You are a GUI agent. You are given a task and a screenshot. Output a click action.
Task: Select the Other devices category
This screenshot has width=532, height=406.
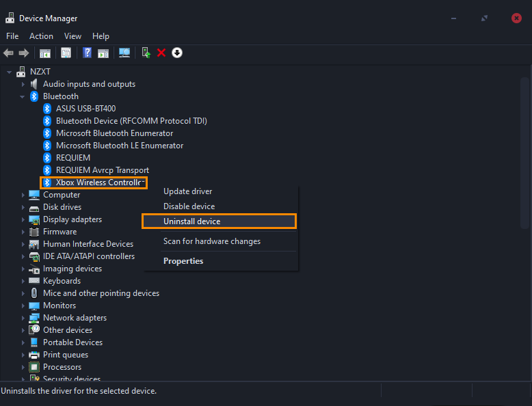pyautogui.click(x=68, y=330)
